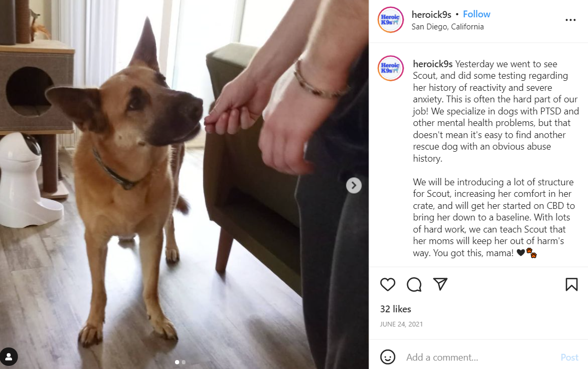
Task: Click the header Heroic K9s avatar
Action: click(390, 20)
